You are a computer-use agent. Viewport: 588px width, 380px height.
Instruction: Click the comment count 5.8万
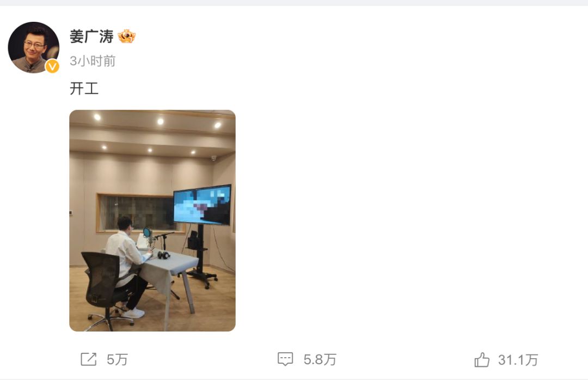click(x=320, y=360)
